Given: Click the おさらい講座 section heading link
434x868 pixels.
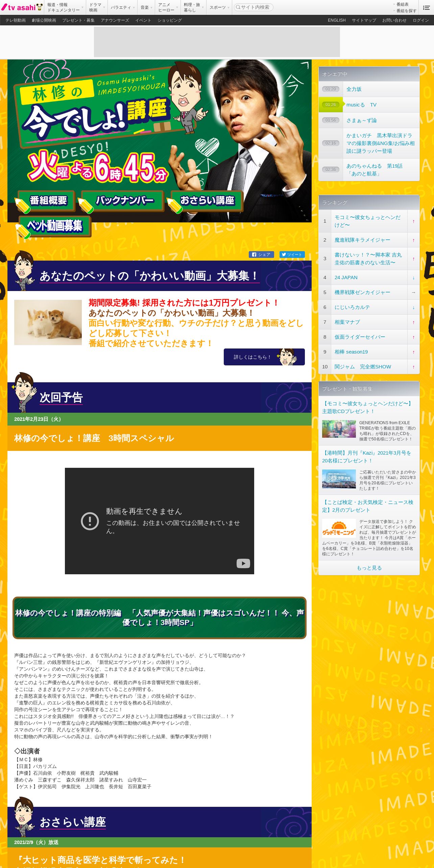Looking at the screenshot, I should 73,822.
